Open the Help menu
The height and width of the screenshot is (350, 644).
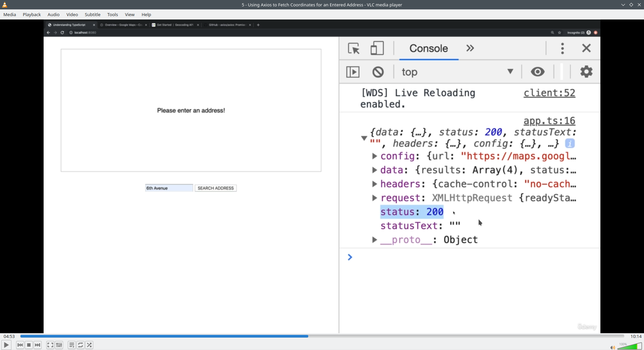coord(146,14)
